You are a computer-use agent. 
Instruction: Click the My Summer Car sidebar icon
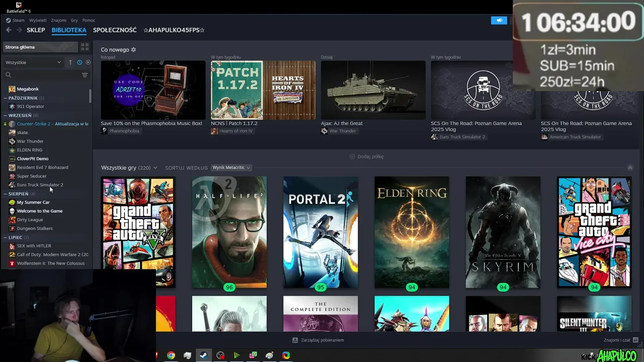(x=12, y=202)
